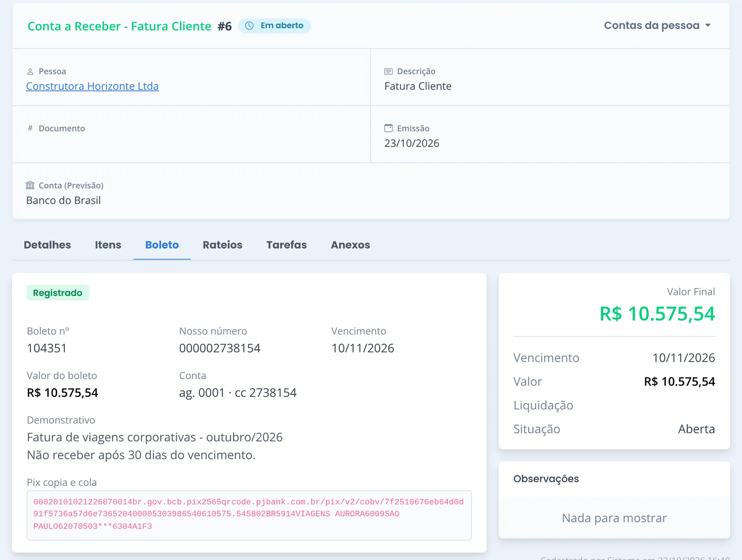
Task: Click the boleto Vencimento date 10/11/2026
Action: pyautogui.click(x=363, y=348)
